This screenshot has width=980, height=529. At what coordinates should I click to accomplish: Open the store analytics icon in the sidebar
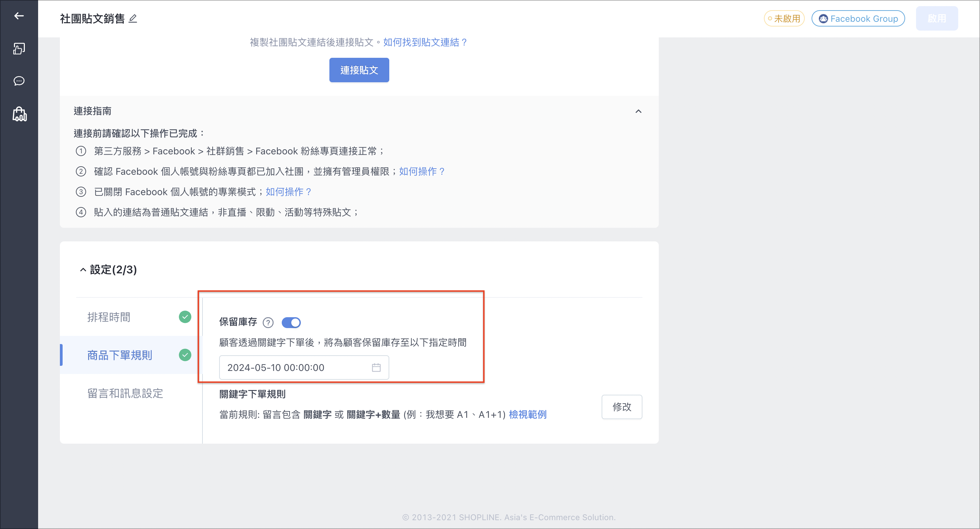click(x=19, y=114)
